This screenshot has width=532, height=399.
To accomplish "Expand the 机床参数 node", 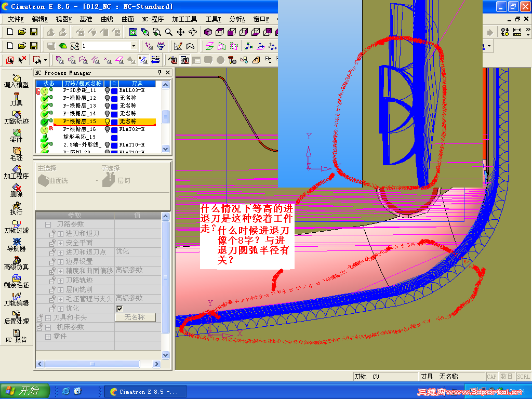I will 48,327.
